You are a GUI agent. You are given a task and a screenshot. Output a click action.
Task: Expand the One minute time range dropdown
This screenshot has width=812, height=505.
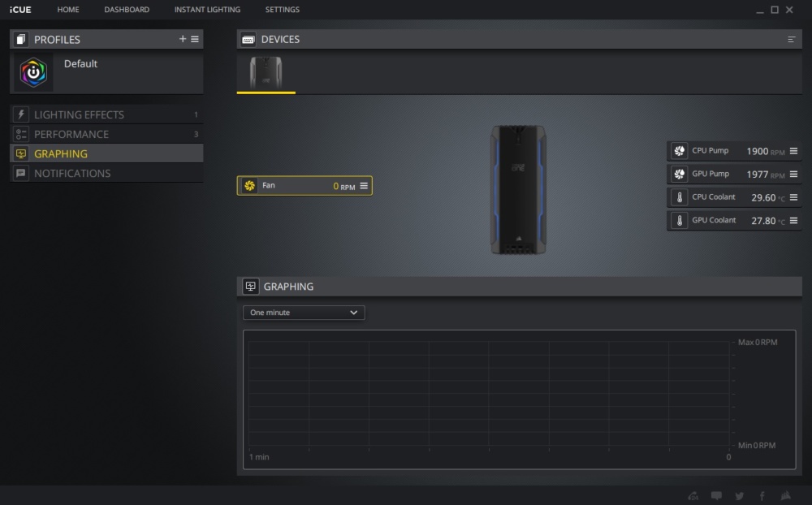coord(304,313)
